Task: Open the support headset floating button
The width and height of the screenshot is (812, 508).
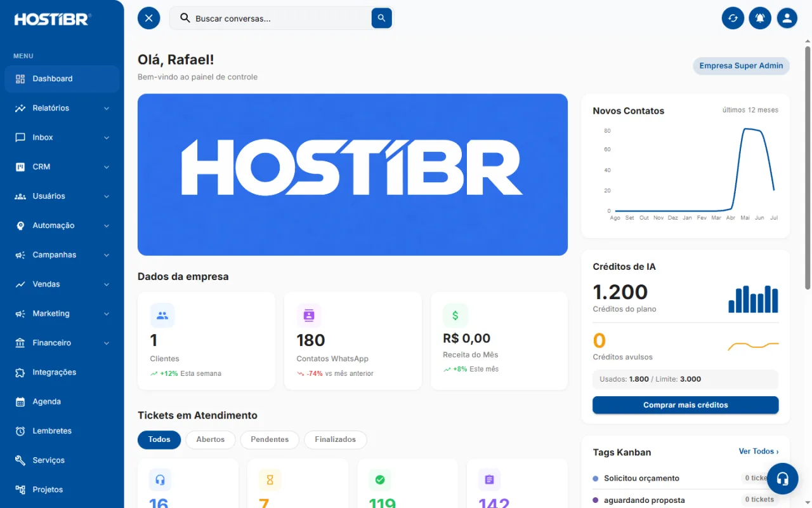Action: coord(783,478)
